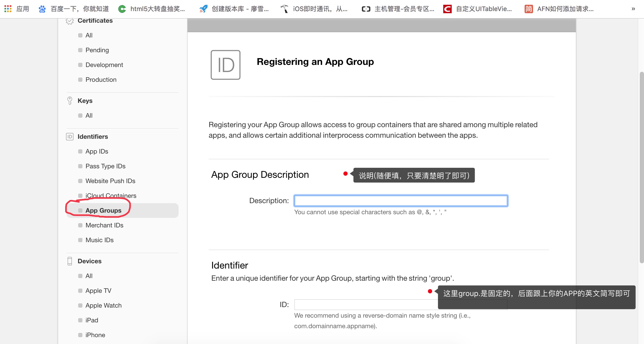Click the Certificates section icon
The image size is (644, 344).
pos(69,21)
